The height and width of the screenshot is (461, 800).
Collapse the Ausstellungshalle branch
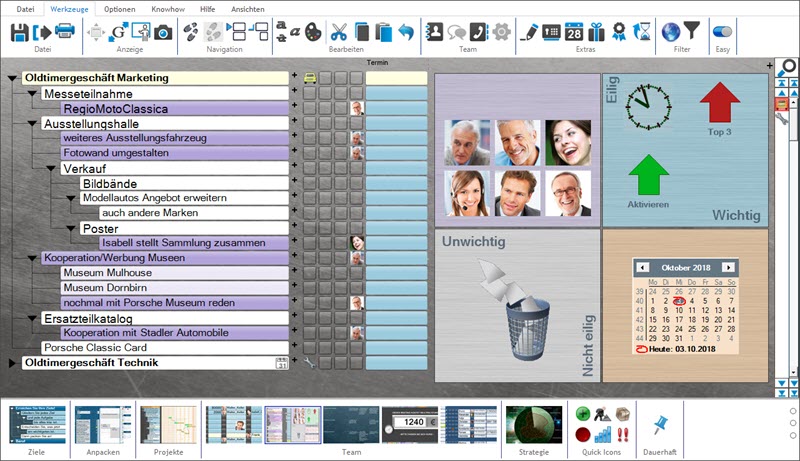coord(32,124)
